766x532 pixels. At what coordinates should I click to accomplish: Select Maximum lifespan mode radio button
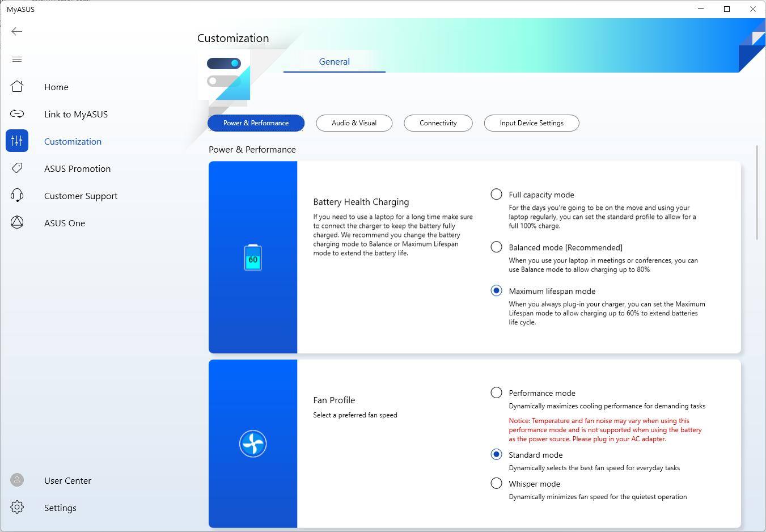click(496, 291)
